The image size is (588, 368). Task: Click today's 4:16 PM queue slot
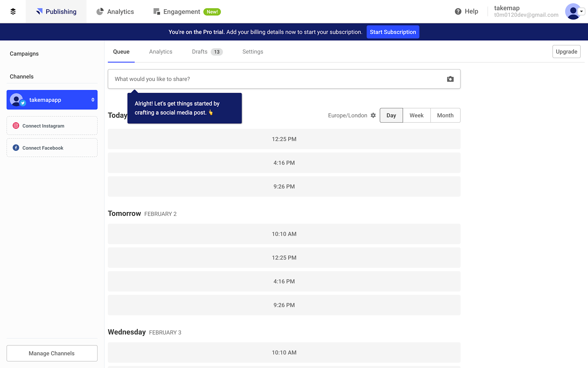(284, 163)
